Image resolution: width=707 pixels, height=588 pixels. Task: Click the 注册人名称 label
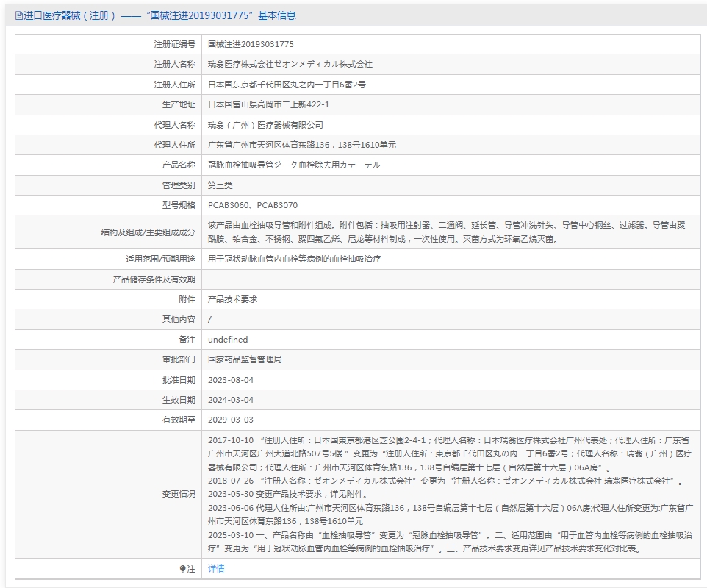(174, 64)
